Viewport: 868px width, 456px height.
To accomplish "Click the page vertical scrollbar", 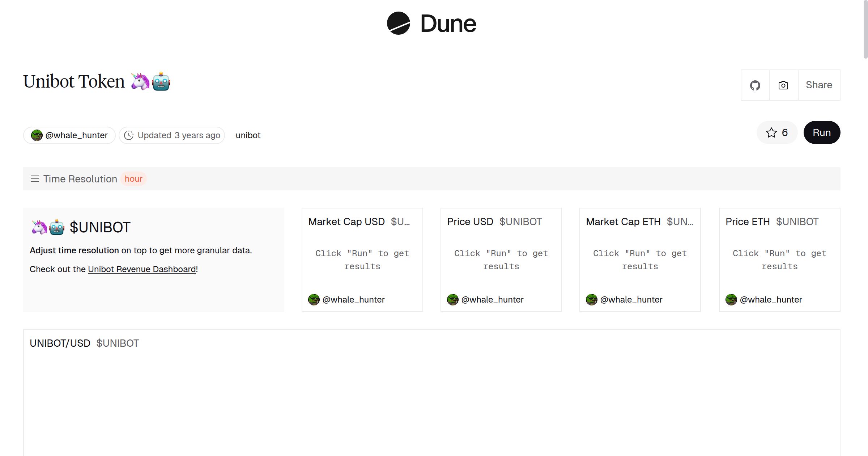I will click(x=865, y=29).
